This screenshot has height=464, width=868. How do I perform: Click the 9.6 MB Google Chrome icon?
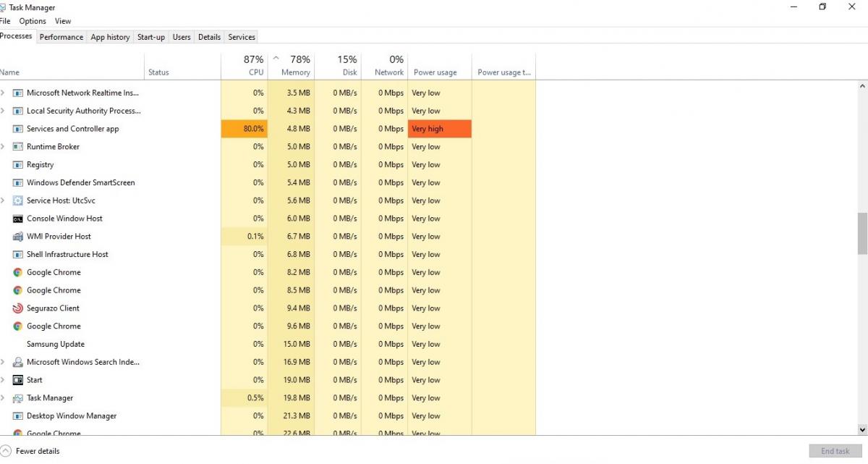point(18,326)
